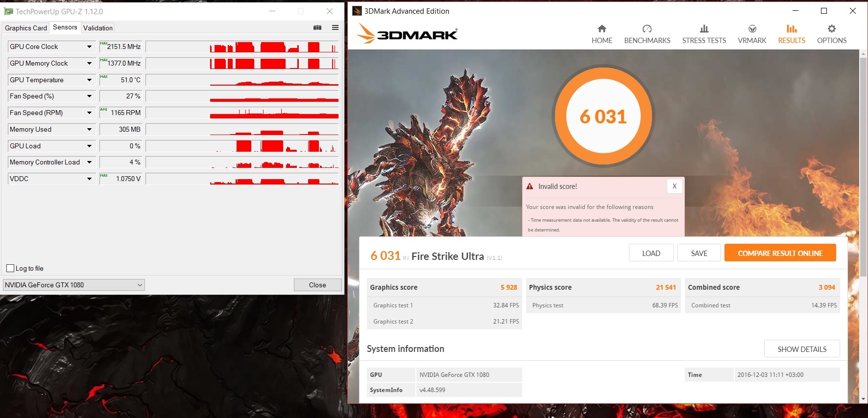Open the OPTIONS section label
Screen dimensions: 868x418
832,41
